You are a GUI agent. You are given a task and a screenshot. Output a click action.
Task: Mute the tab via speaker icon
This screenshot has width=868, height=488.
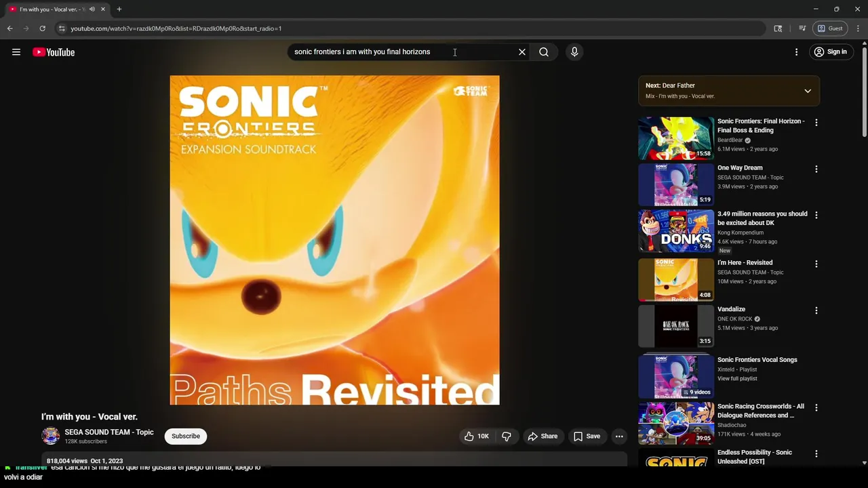click(x=92, y=9)
